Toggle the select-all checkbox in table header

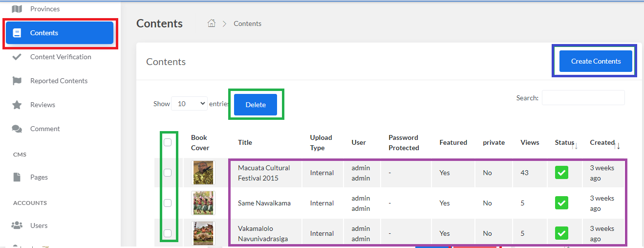168,142
